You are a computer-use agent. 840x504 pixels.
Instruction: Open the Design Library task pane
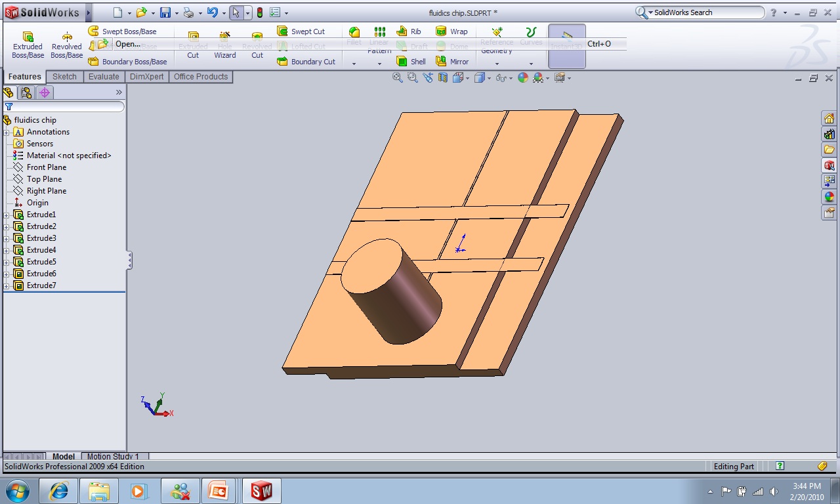[829, 135]
